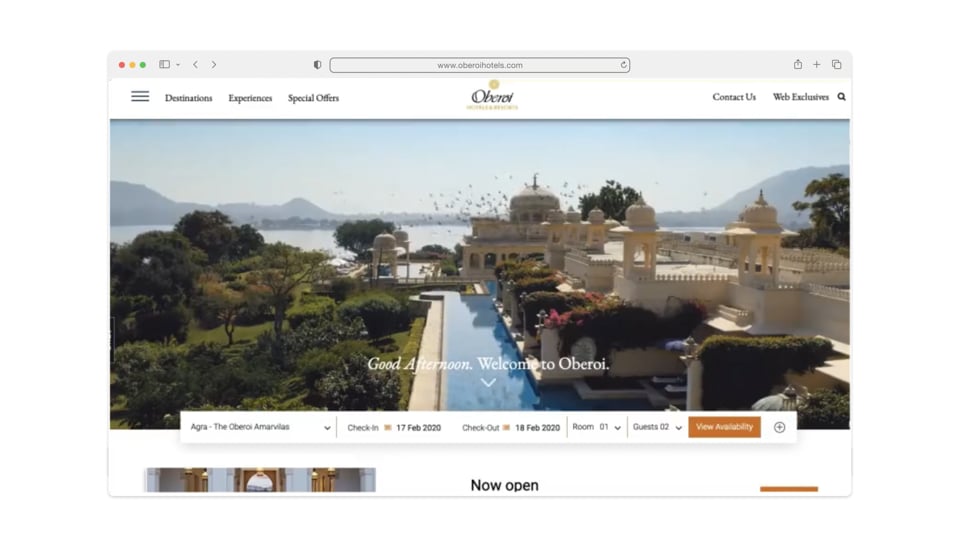The width and height of the screenshot is (960, 540).
Task: Click the hotel thumbnail image beside Now open
Action: (260, 480)
